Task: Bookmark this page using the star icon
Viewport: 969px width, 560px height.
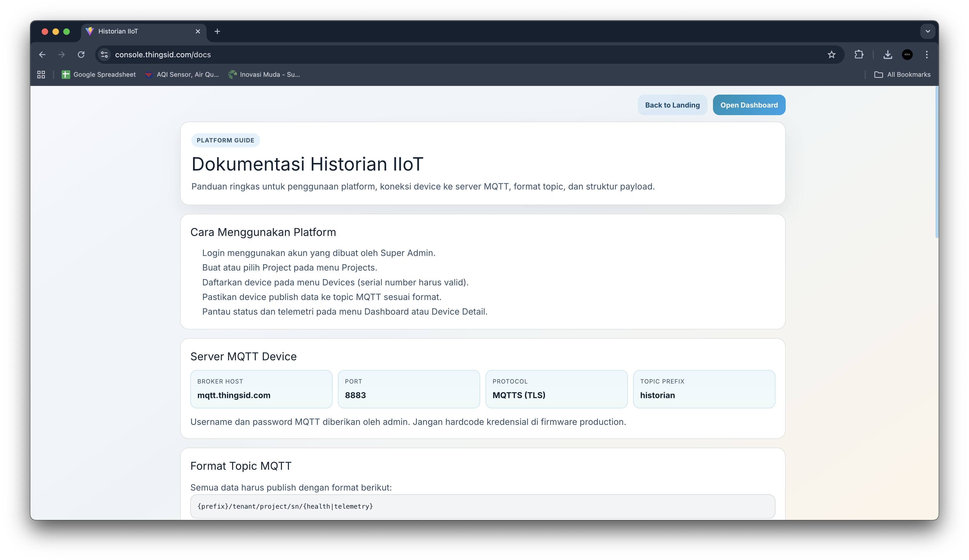Action: tap(832, 55)
